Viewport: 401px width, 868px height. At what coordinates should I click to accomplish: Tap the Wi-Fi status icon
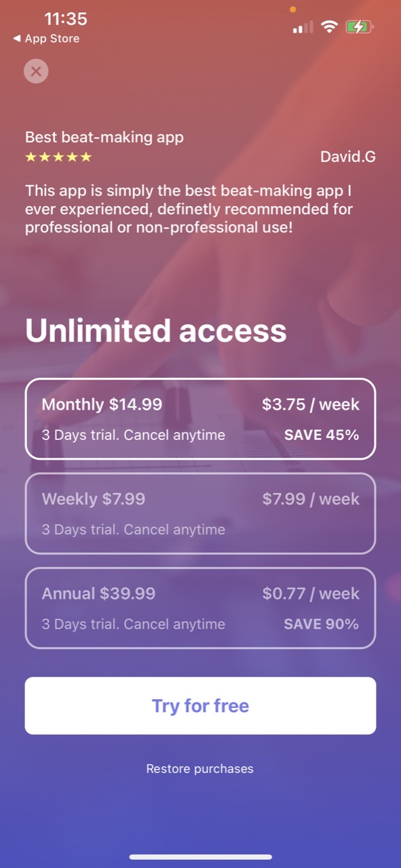(330, 27)
